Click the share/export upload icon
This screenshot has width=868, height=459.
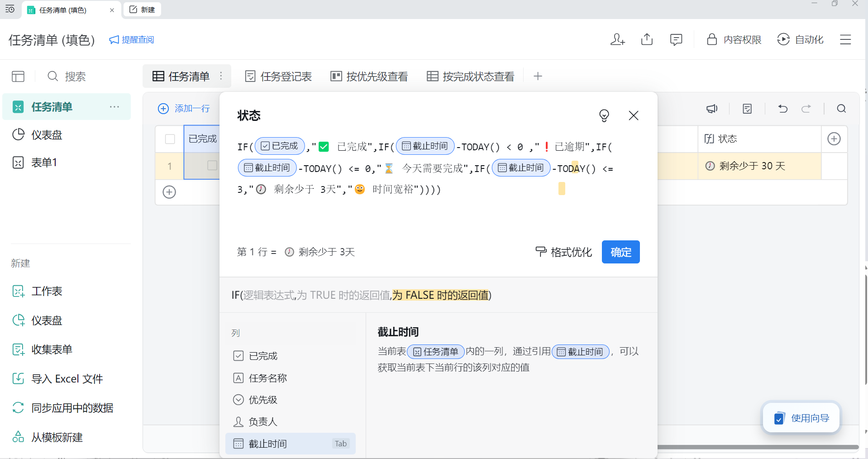pos(647,40)
